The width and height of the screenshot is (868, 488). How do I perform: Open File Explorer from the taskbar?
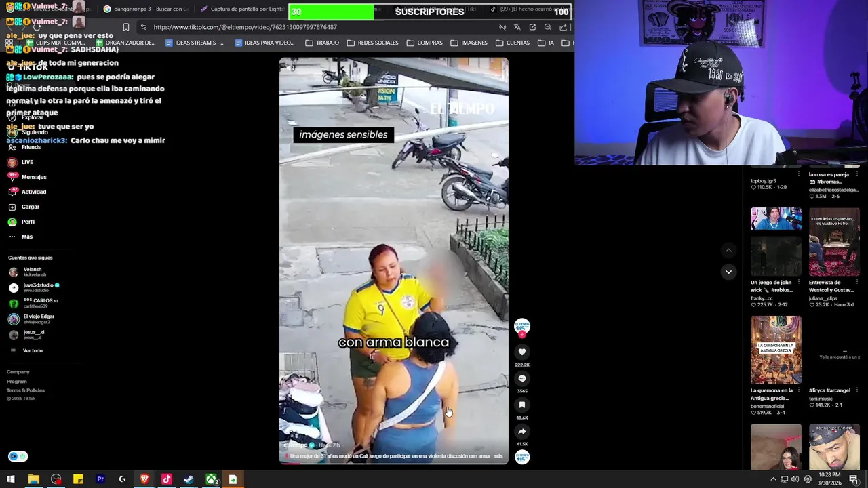click(33, 479)
